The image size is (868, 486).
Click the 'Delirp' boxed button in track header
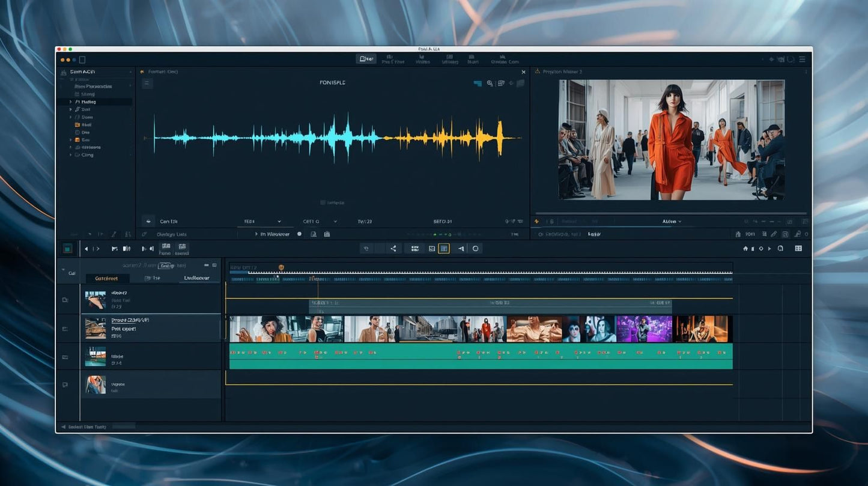[x=166, y=266]
